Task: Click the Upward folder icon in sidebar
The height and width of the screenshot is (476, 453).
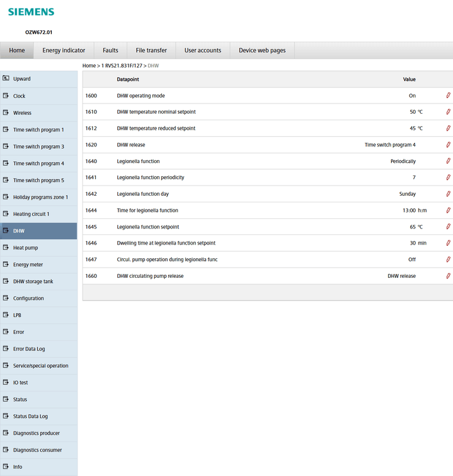Action: tap(6, 79)
